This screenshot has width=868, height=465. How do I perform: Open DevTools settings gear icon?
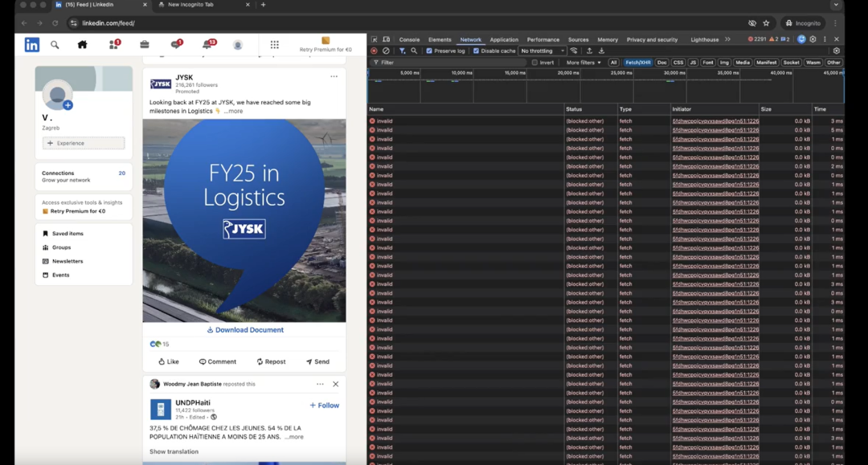[x=813, y=39]
